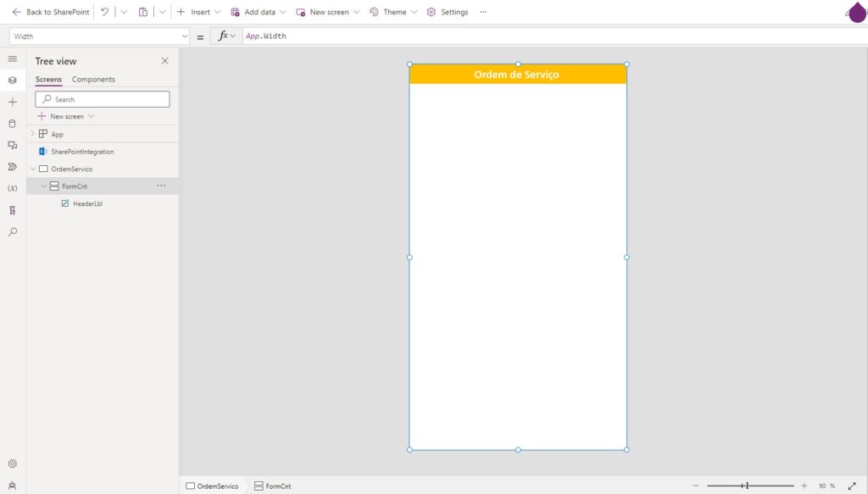Toggle the hamburger menu in sidebar

tap(12, 58)
